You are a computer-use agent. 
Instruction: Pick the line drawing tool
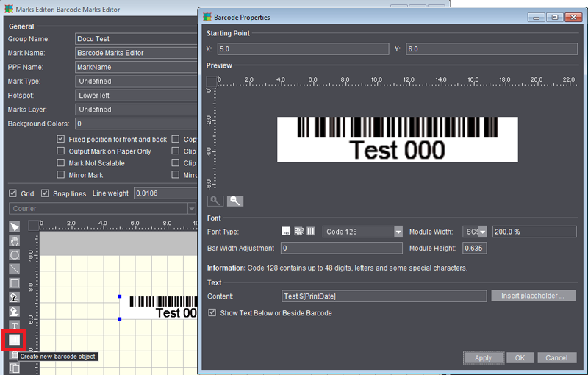pos(14,268)
